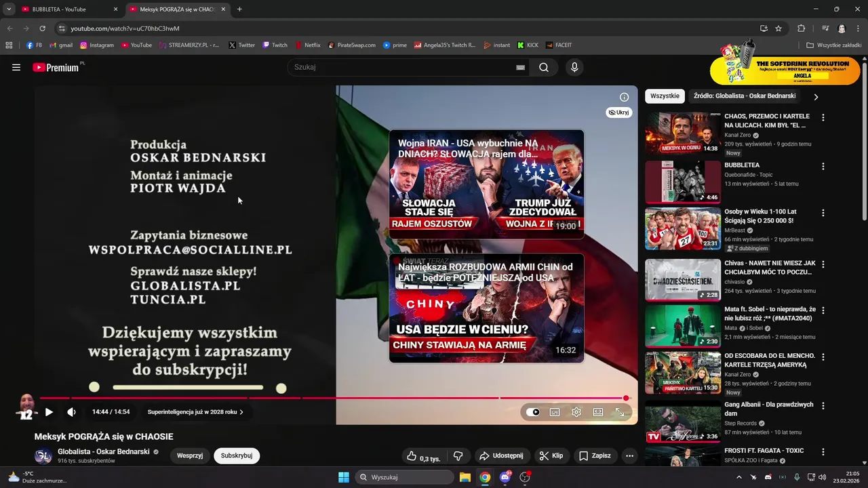Enter fullscreen mode
868x488 pixels.
620,411
